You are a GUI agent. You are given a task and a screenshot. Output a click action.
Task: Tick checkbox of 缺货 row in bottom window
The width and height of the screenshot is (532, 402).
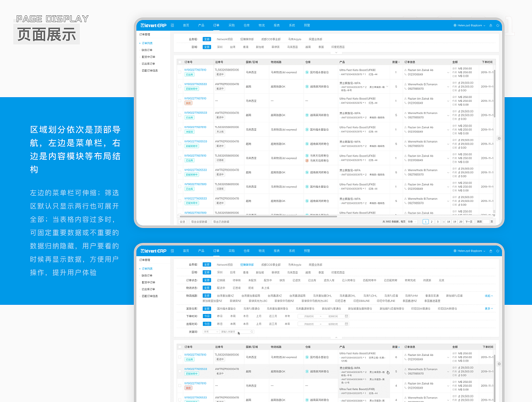click(180, 386)
